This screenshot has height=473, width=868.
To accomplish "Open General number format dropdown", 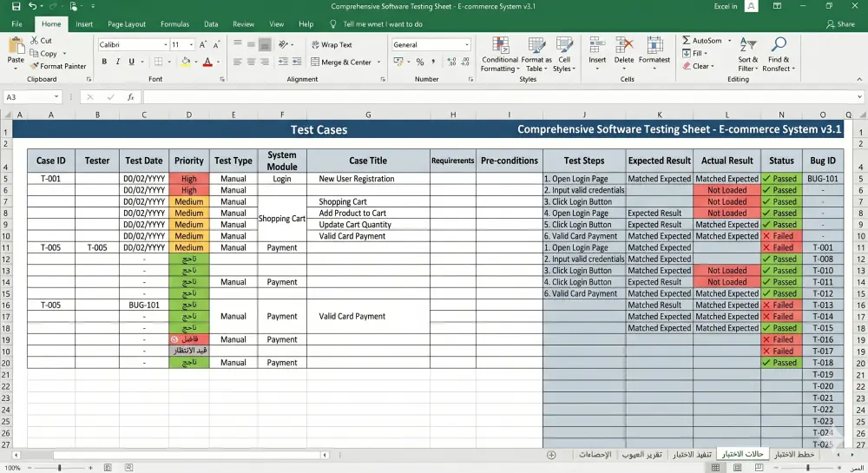I will click(x=467, y=45).
